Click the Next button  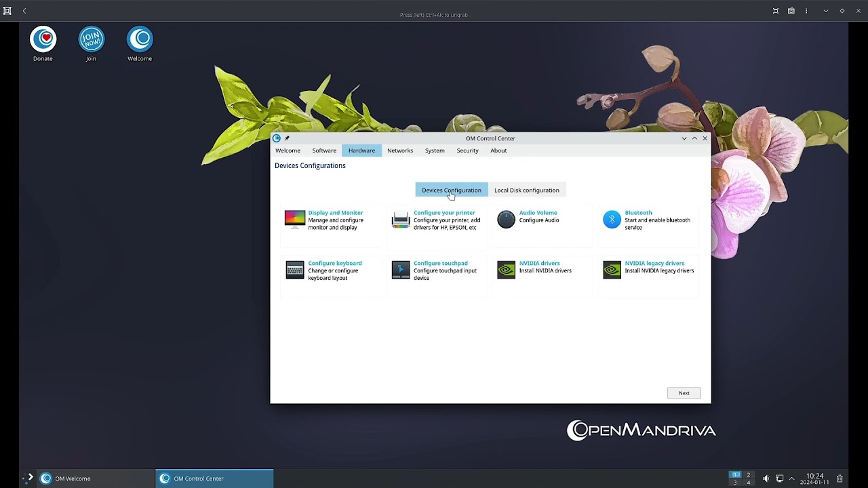point(684,393)
